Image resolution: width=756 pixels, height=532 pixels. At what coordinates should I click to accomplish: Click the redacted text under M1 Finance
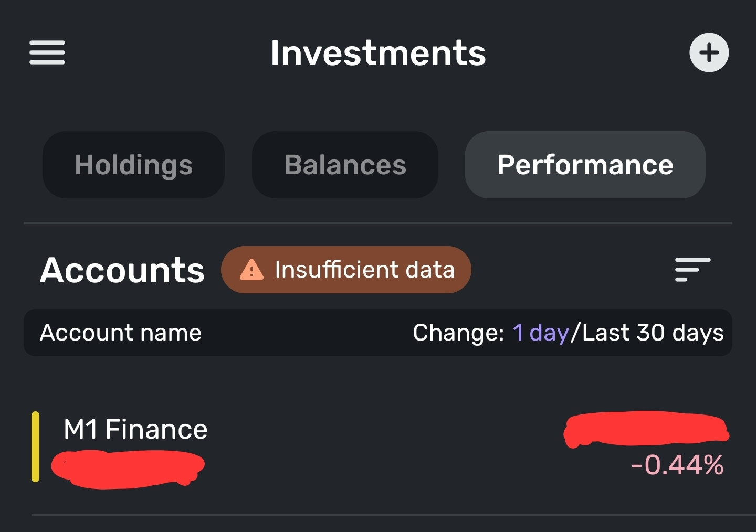click(128, 467)
